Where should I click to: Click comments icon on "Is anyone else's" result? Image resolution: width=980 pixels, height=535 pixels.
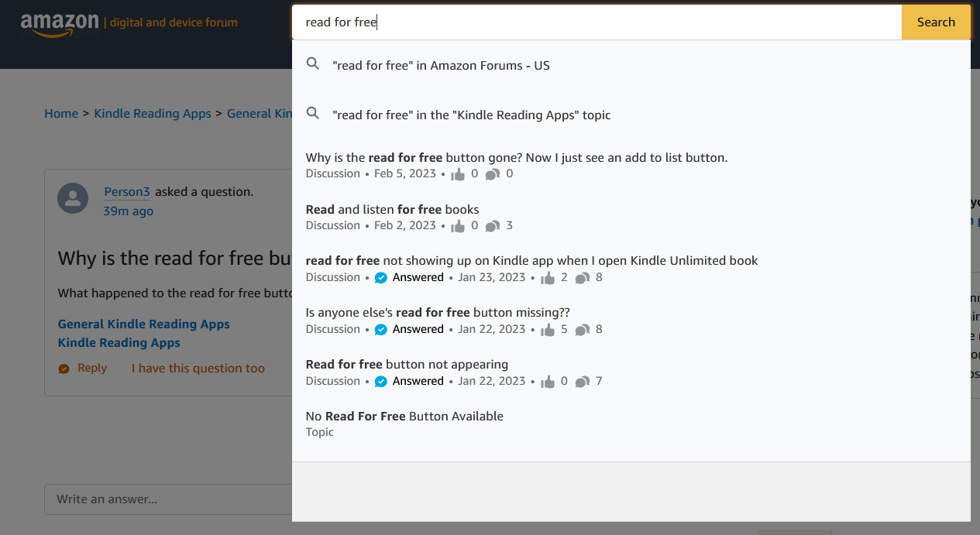tap(583, 330)
